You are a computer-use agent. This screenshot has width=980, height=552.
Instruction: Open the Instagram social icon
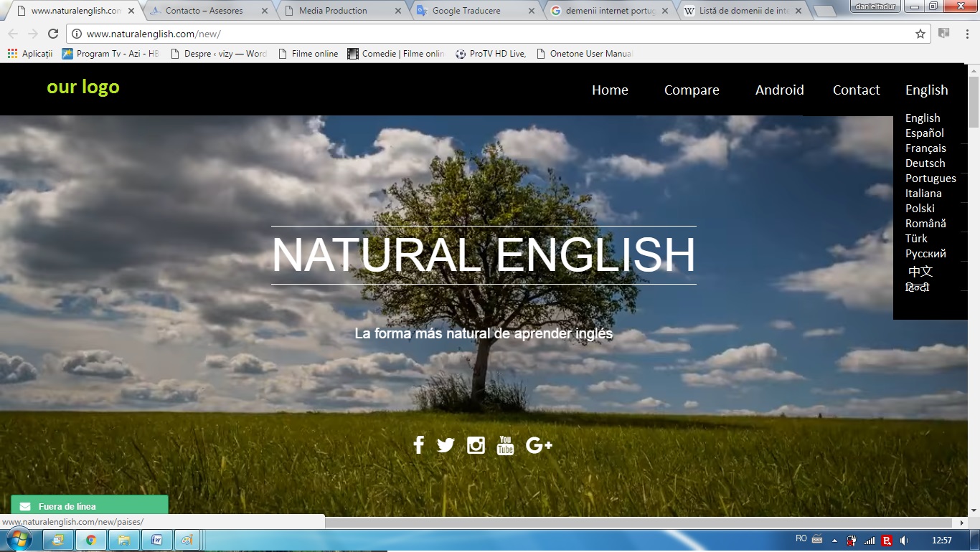476,445
